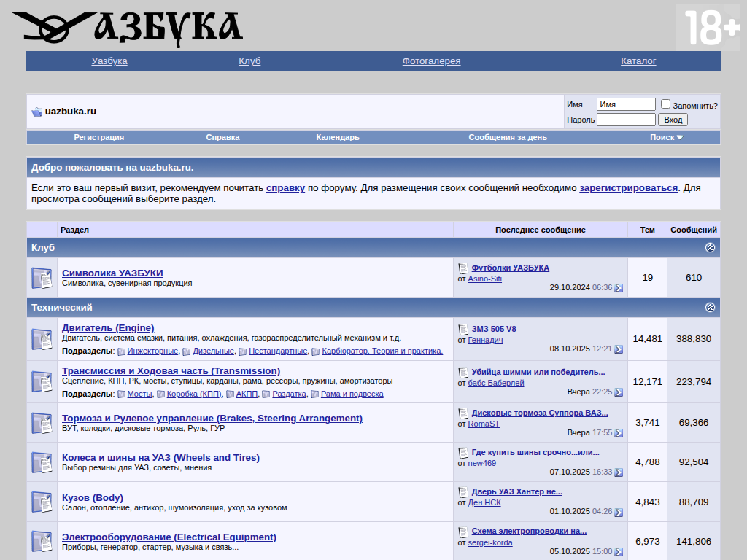Open the Каталог navigation tab

pos(638,61)
